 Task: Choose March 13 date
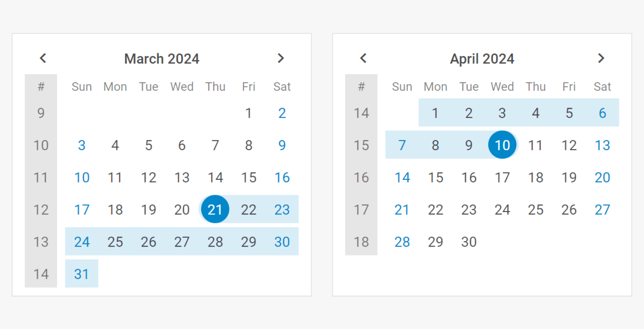pos(182,177)
